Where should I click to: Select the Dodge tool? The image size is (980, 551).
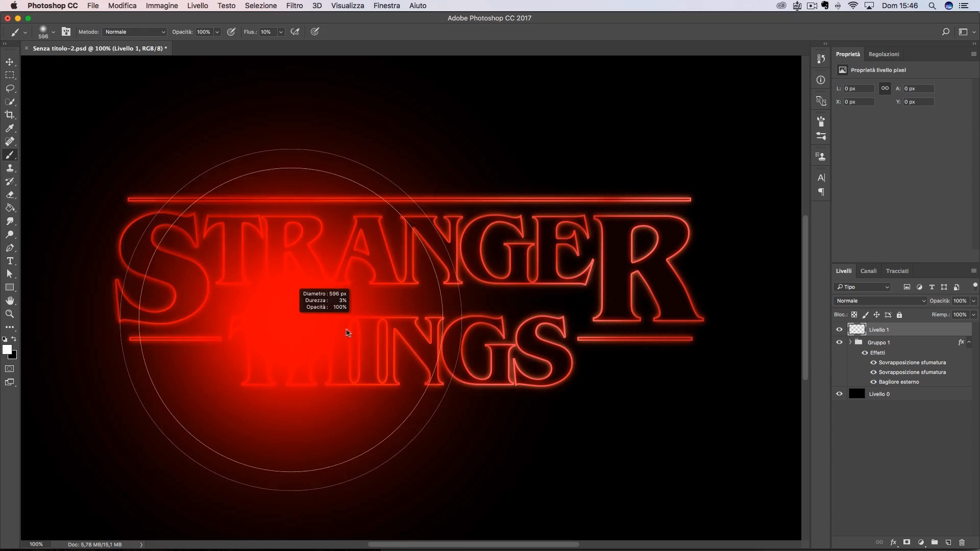click(x=10, y=235)
